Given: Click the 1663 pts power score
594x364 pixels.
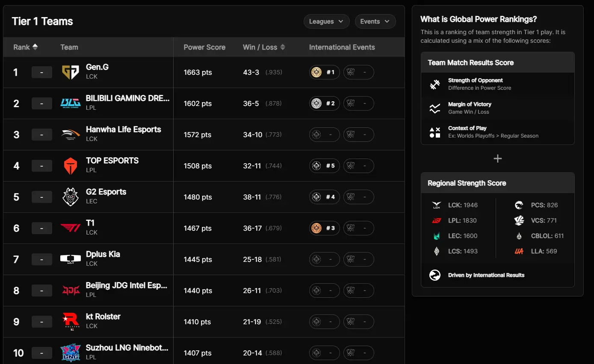Looking at the screenshot, I should pos(198,72).
